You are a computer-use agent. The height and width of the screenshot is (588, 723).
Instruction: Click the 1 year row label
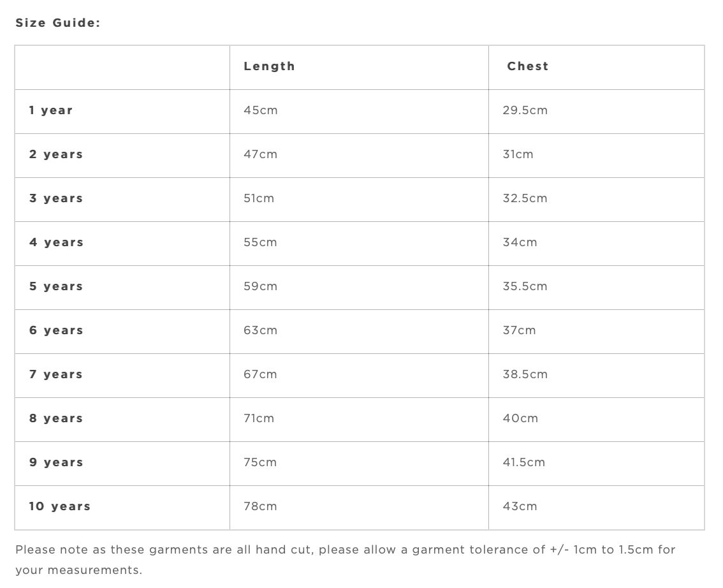pos(51,110)
